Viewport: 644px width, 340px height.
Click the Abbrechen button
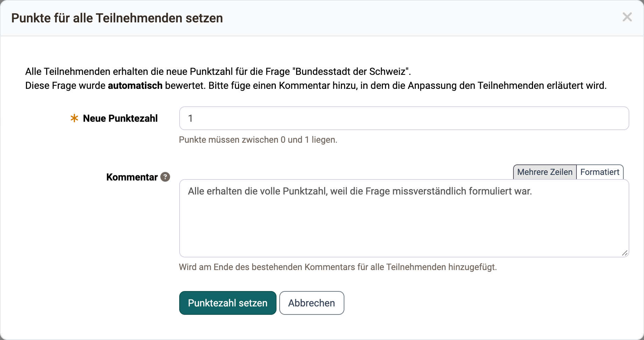point(311,303)
